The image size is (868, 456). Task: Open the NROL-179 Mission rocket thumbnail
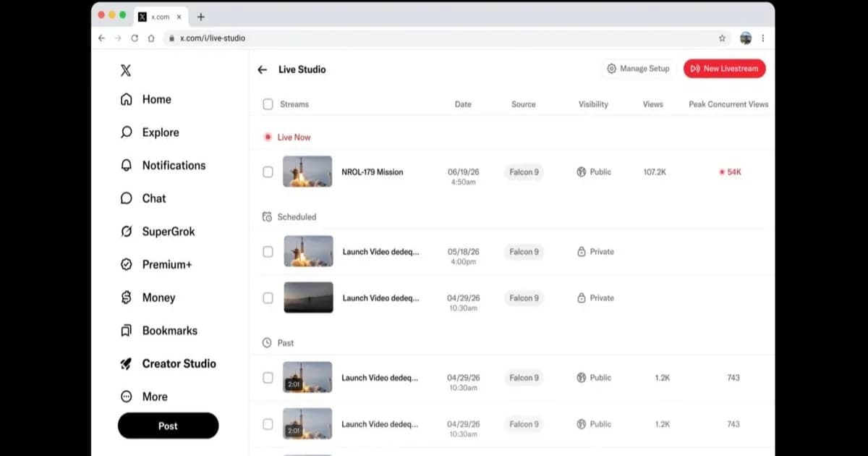[307, 172]
